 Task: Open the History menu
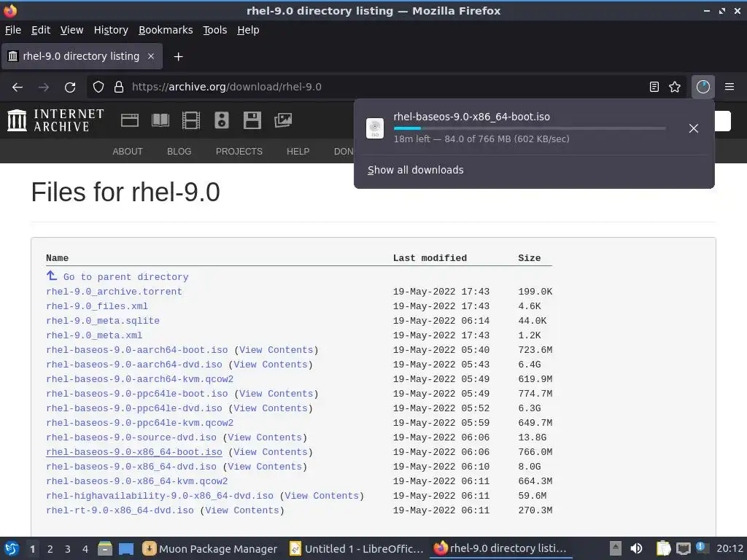(x=111, y=30)
